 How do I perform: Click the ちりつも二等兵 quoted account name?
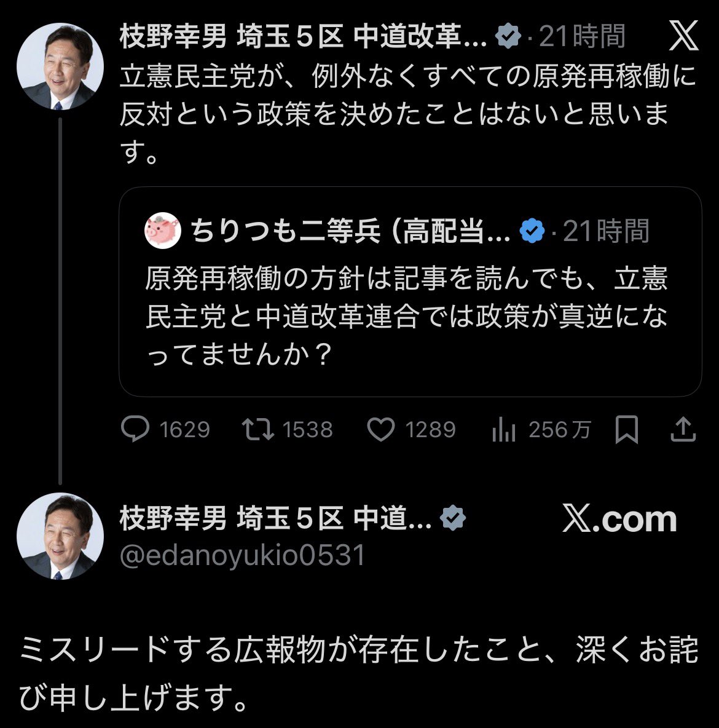[350, 232]
